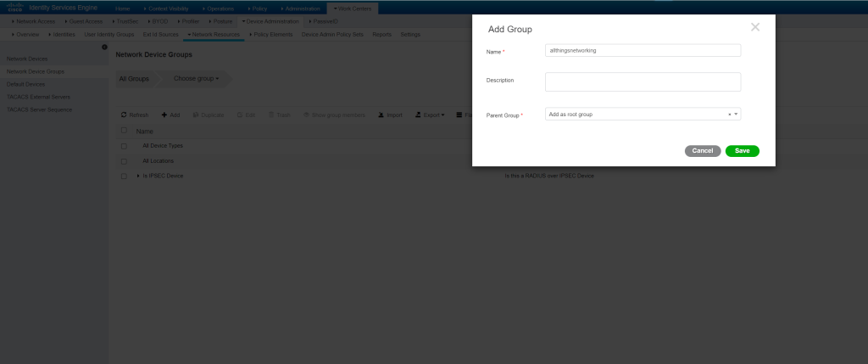Expand the TrustSec submenu
The width and height of the screenshot is (868, 364).
coord(125,21)
